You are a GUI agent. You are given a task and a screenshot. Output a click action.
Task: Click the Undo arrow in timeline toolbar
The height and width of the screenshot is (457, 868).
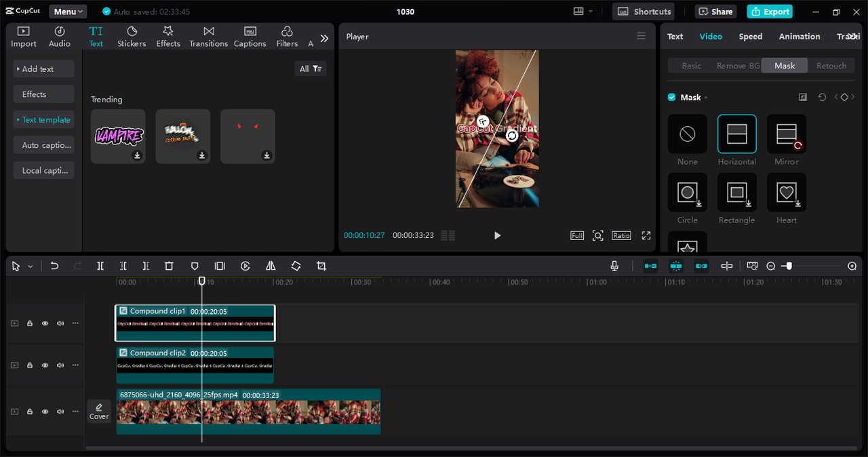click(x=55, y=266)
